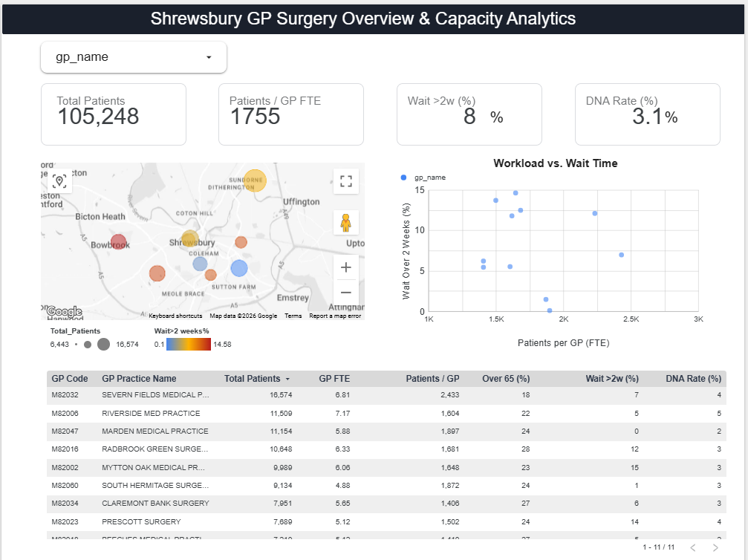Click Report a map error link
The width and height of the screenshot is (748, 560).
tap(335, 316)
